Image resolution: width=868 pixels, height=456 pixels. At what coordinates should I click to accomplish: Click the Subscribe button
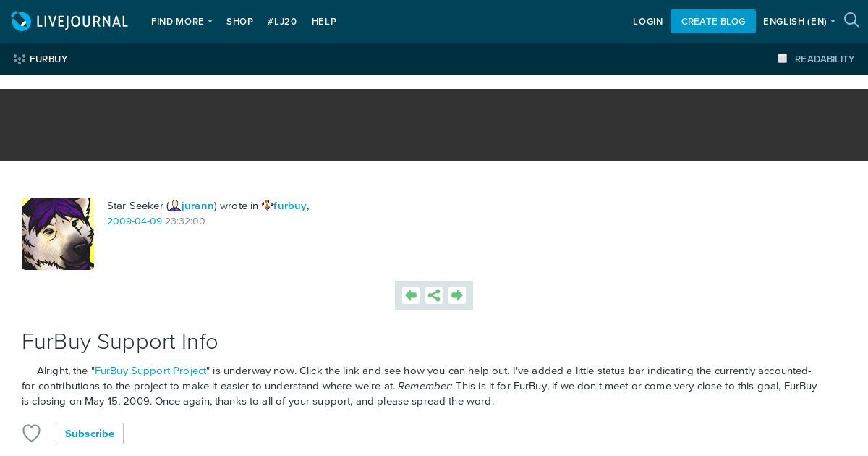pos(90,434)
